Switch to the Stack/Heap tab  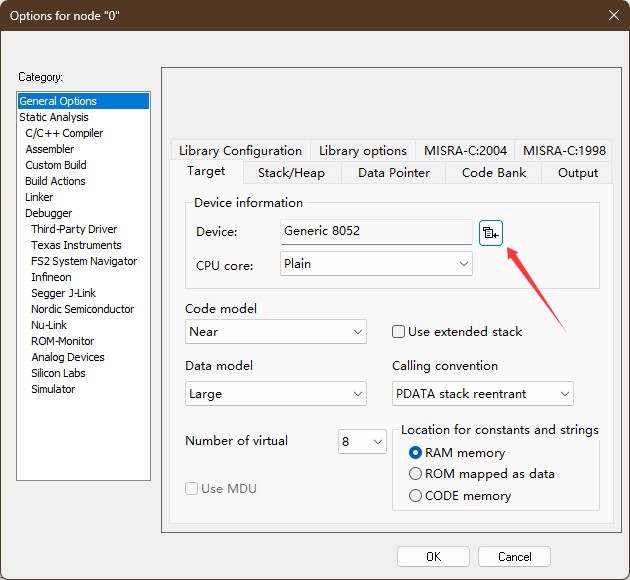[x=291, y=173]
